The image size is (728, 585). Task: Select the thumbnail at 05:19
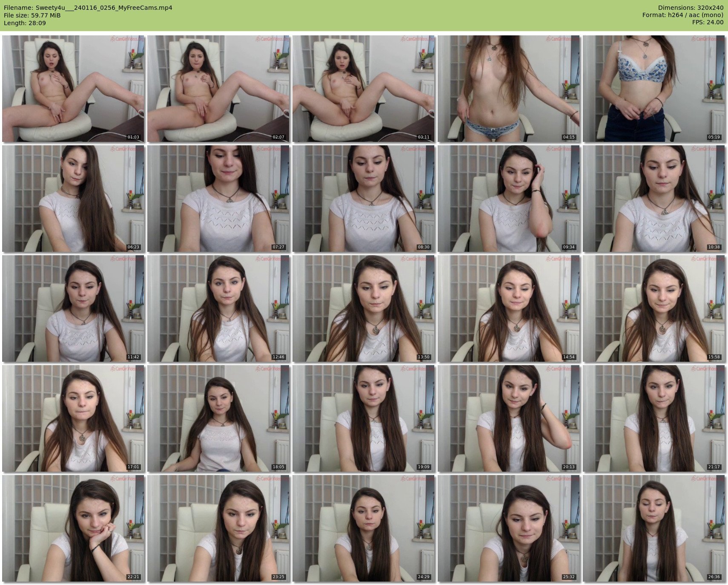(654, 89)
